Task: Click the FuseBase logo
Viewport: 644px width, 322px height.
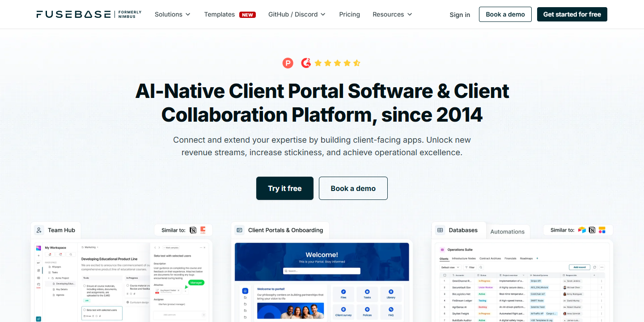Action: pos(89,14)
